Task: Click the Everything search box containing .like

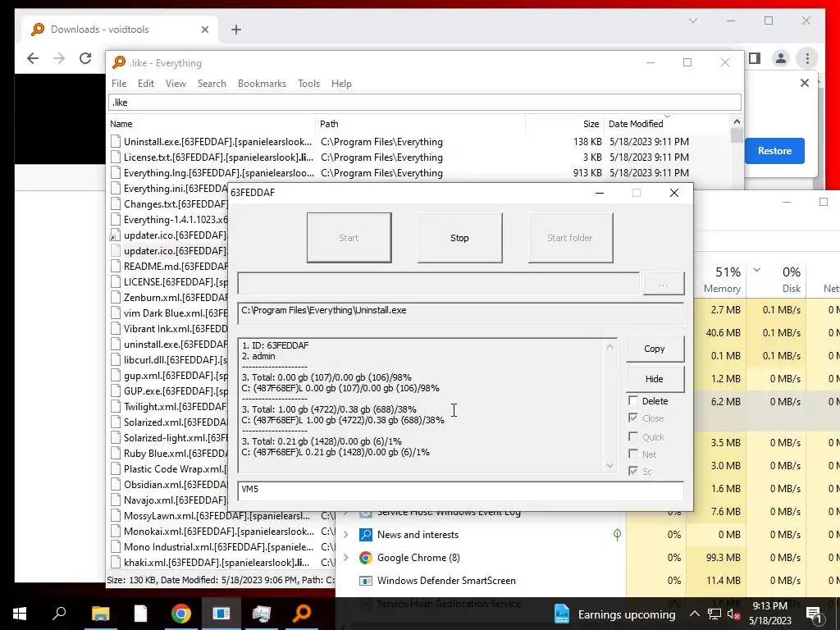Action: coord(425,103)
